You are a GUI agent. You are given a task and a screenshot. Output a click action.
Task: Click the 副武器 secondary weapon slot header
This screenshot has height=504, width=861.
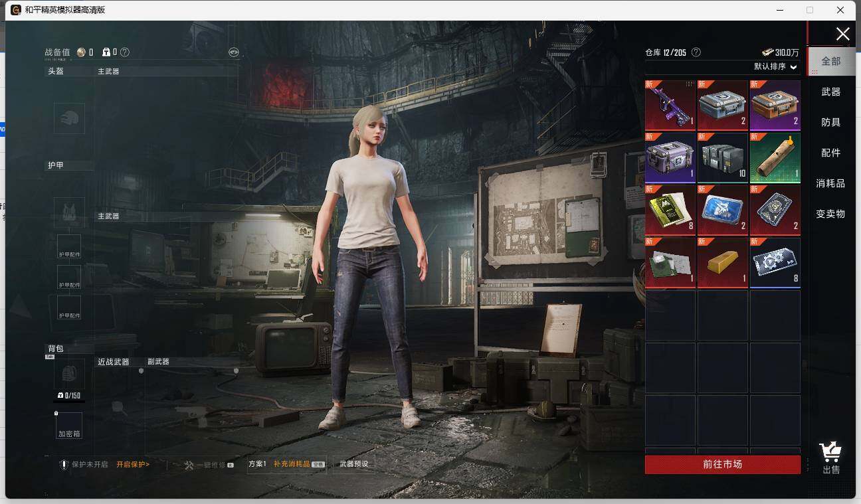click(x=159, y=362)
